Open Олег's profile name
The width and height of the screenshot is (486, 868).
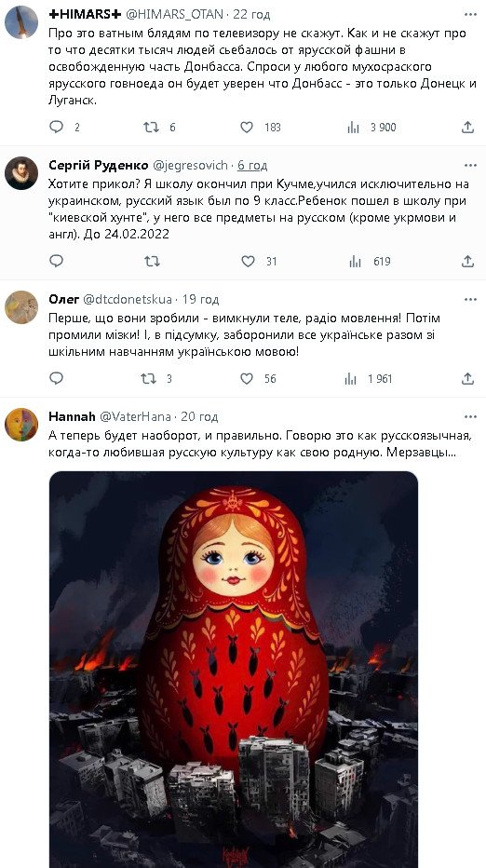(x=64, y=300)
